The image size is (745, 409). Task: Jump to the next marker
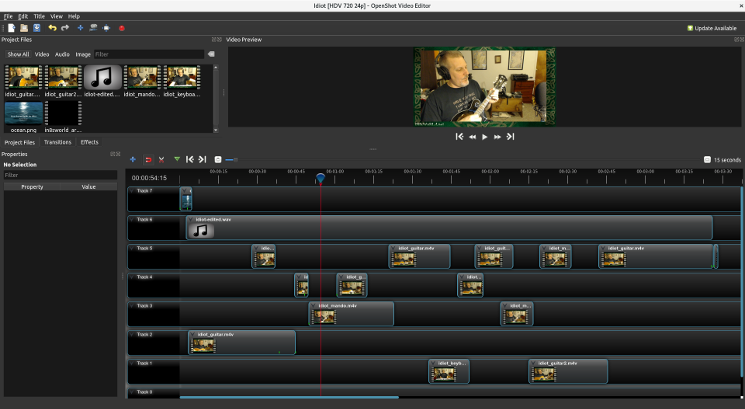click(202, 159)
